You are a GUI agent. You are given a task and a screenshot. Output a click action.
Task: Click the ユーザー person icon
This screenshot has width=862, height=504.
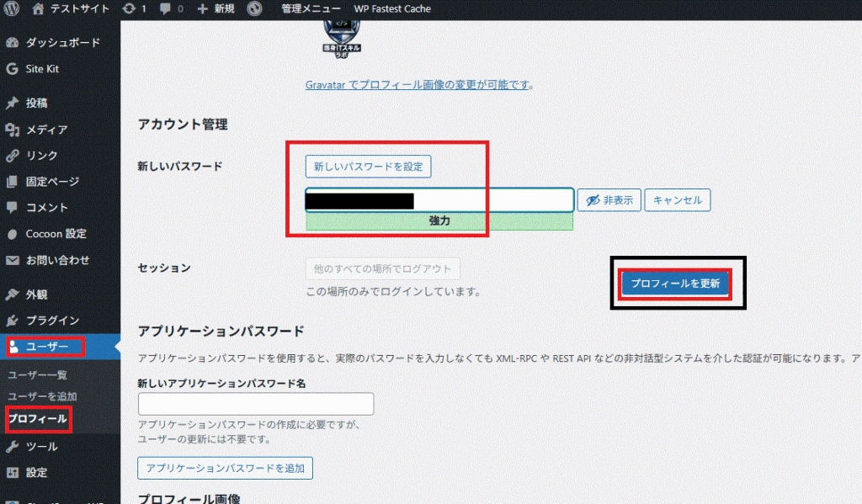(13, 347)
